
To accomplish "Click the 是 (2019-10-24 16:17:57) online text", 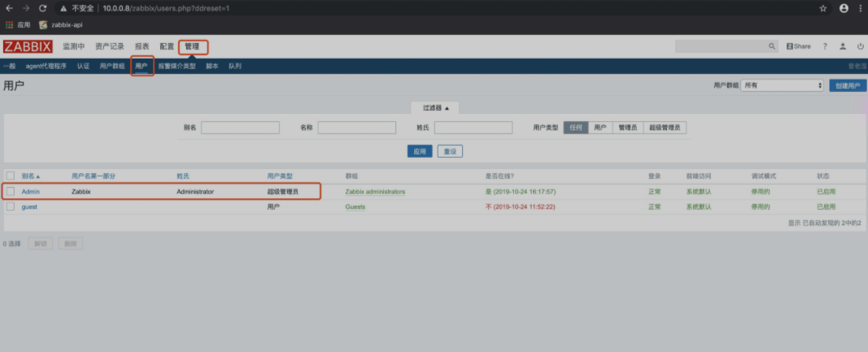I will [x=521, y=192].
